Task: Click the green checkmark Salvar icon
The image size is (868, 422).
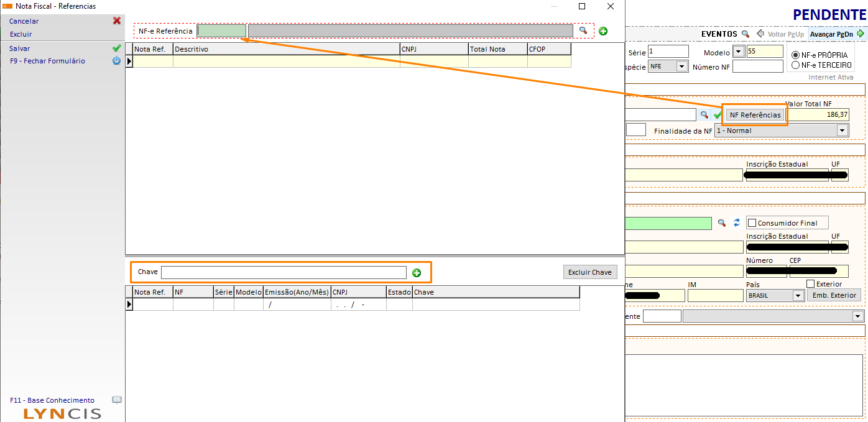Action: (117, 48)
